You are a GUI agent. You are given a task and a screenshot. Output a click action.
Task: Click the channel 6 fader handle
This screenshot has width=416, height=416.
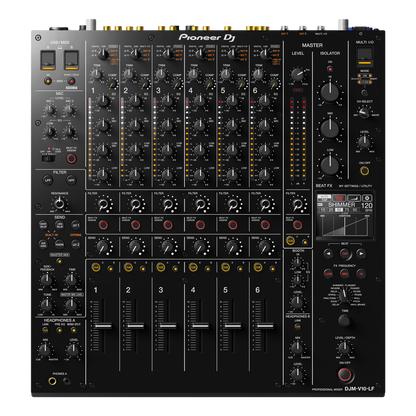click(x=265, y=325)
